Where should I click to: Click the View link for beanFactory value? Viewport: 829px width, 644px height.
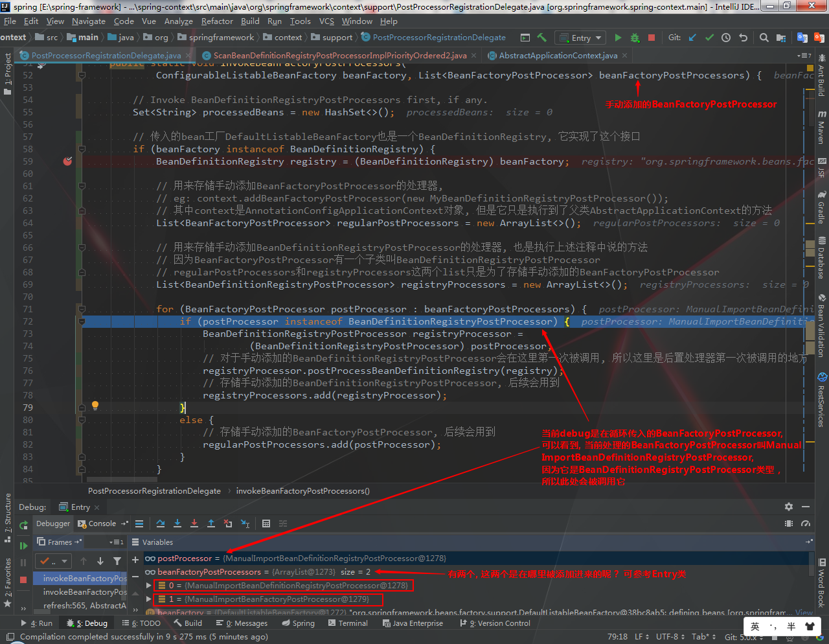pyautogui.click(x=804, y=612)
